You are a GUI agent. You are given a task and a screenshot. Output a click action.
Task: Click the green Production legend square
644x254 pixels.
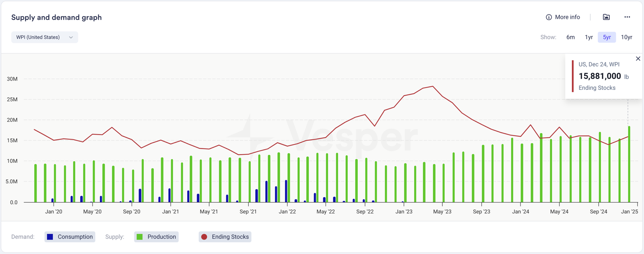pyautogui.click(x=140, y=237)
